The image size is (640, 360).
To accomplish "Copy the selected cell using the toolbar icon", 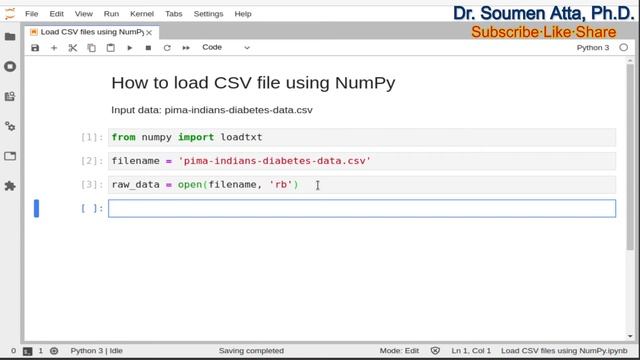I will pyautogui.click(x=91, y=48).
